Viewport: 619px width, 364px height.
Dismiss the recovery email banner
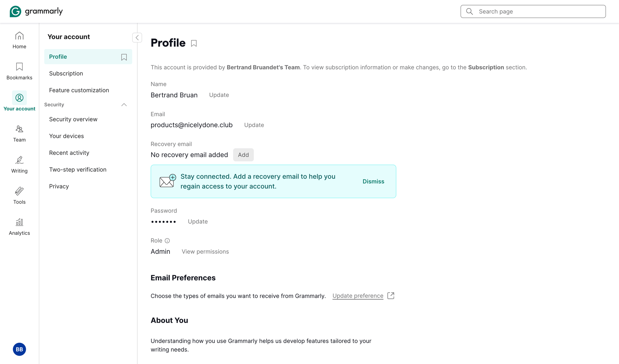click(373, 181)
